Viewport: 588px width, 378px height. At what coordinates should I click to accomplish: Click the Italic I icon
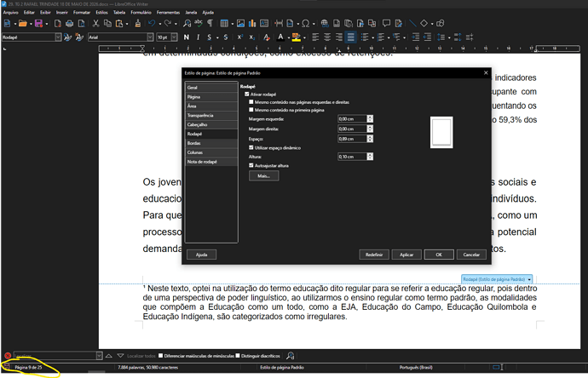[x=198, y=37]
